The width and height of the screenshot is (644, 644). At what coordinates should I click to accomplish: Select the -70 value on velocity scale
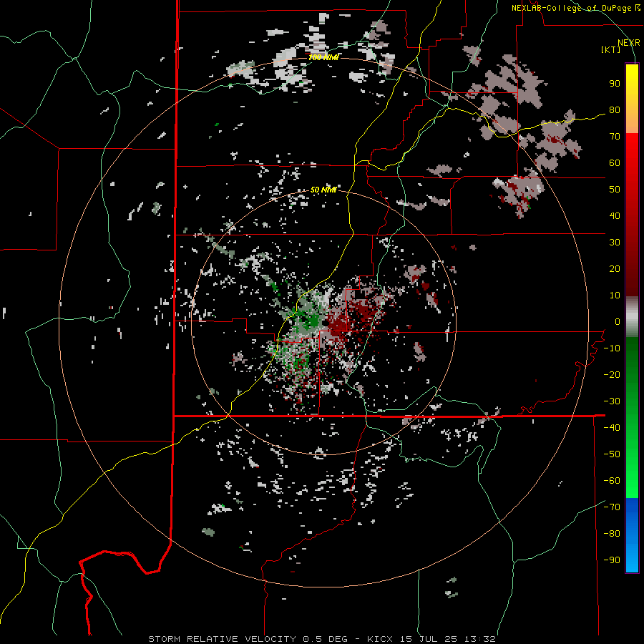coord(612,507)
